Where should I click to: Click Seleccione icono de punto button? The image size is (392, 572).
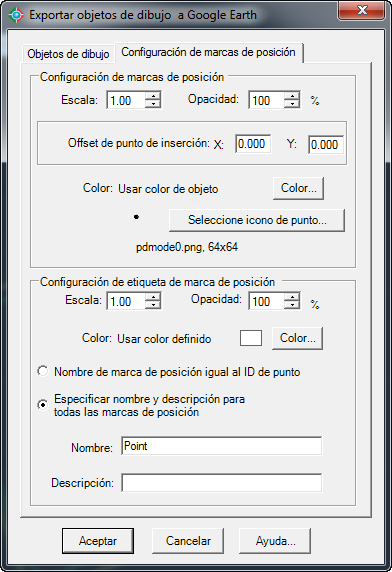[257, 220]
